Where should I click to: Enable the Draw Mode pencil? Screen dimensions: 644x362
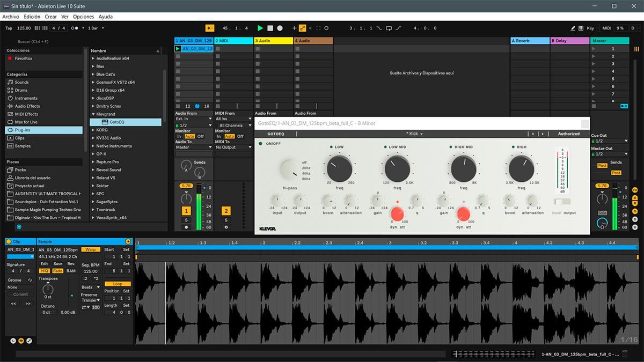(x=573, y=28)
